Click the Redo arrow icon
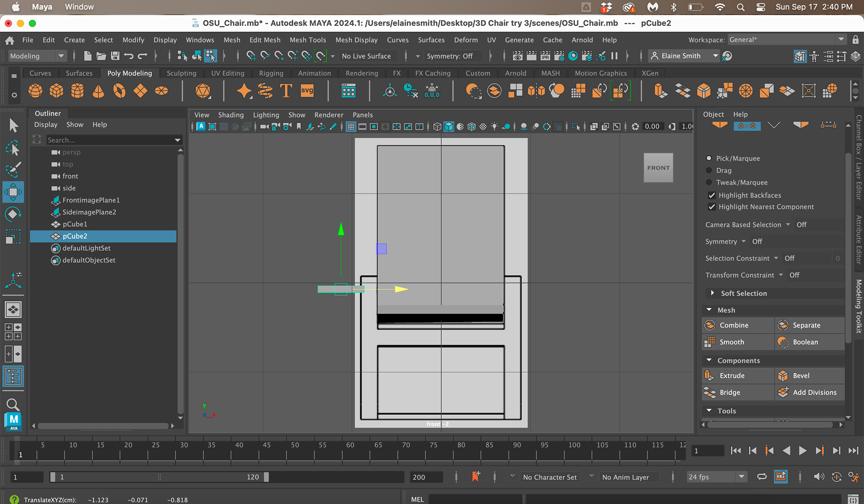This screenshot has height=504, width=864. point(143,56)
